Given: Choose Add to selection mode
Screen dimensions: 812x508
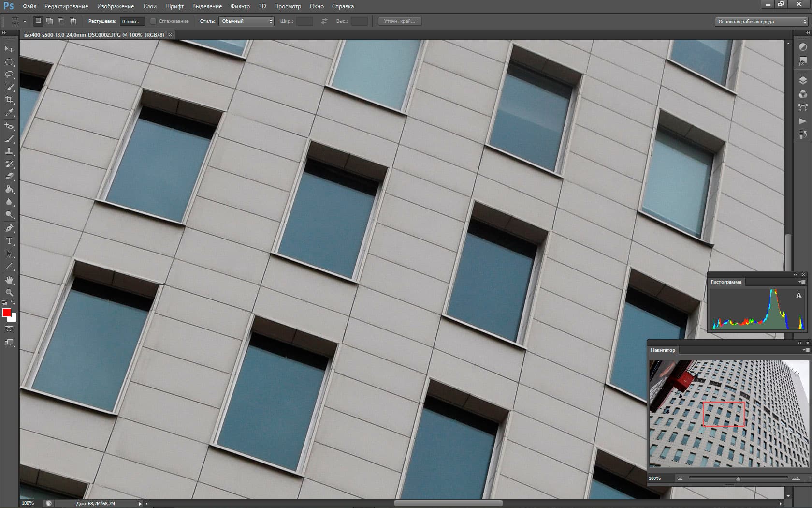Looking at the screenshot, I should (x=49, y=21).
